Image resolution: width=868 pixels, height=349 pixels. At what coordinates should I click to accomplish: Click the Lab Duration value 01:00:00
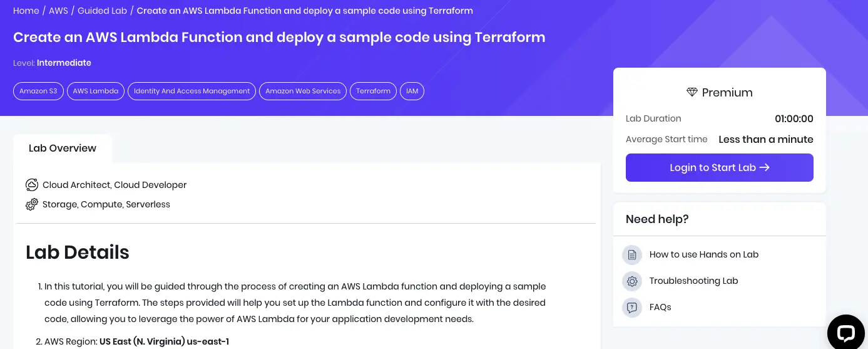[794, 118]
